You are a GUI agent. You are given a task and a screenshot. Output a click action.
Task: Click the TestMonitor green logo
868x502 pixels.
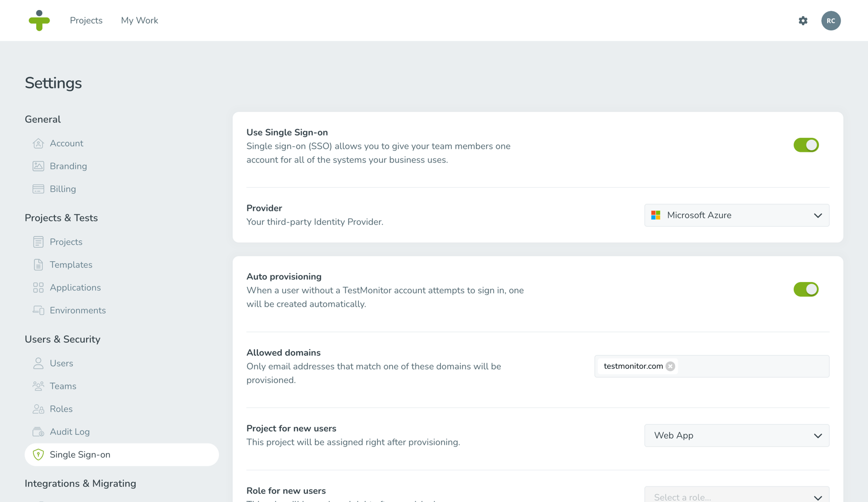point(39,21)
